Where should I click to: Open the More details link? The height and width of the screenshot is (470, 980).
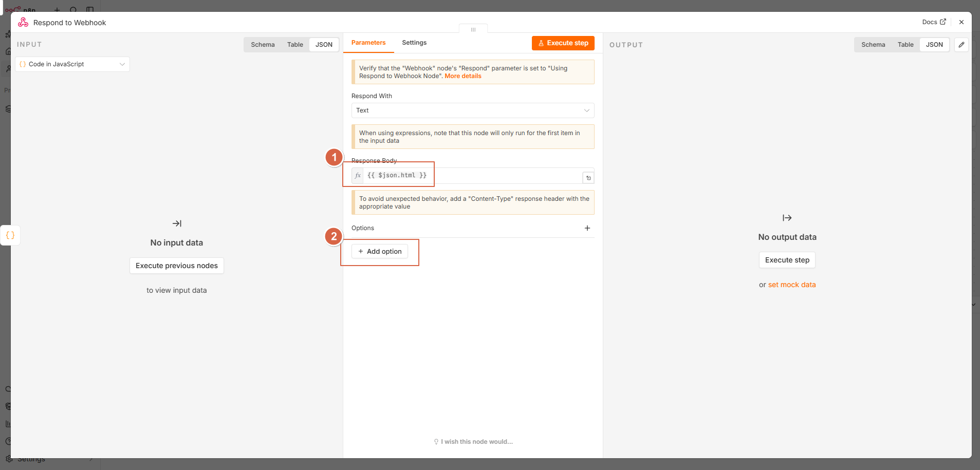coord(463,76)
